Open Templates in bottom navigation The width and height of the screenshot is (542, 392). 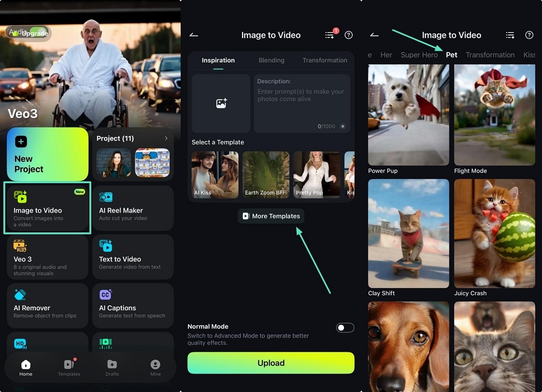point(69,368)
